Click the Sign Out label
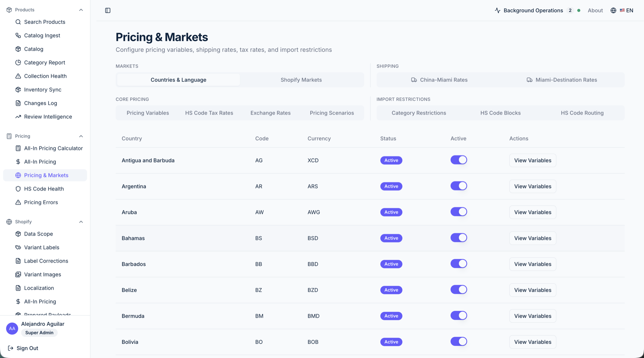Screen dimensions: 644x358 click(27, 348)
